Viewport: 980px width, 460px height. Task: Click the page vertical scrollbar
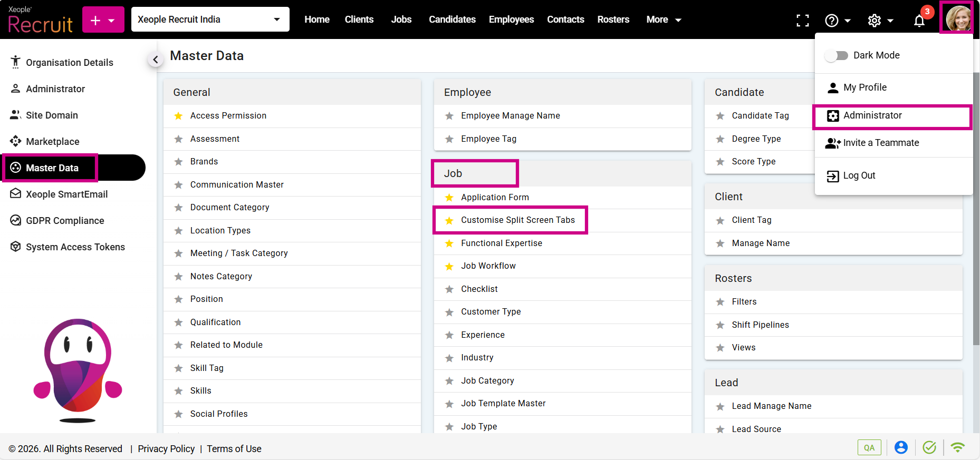coord(976,211)
